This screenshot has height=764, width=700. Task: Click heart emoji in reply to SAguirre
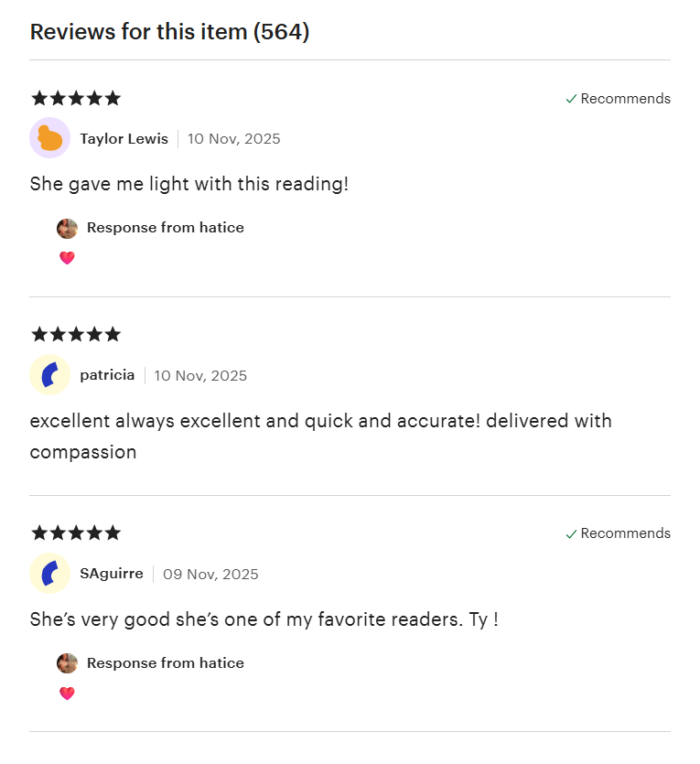click(67, 694)
